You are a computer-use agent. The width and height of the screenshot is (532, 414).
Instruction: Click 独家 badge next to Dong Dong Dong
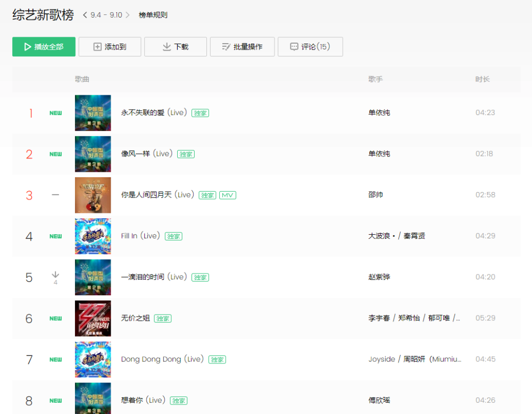click(x=218, y=359)
